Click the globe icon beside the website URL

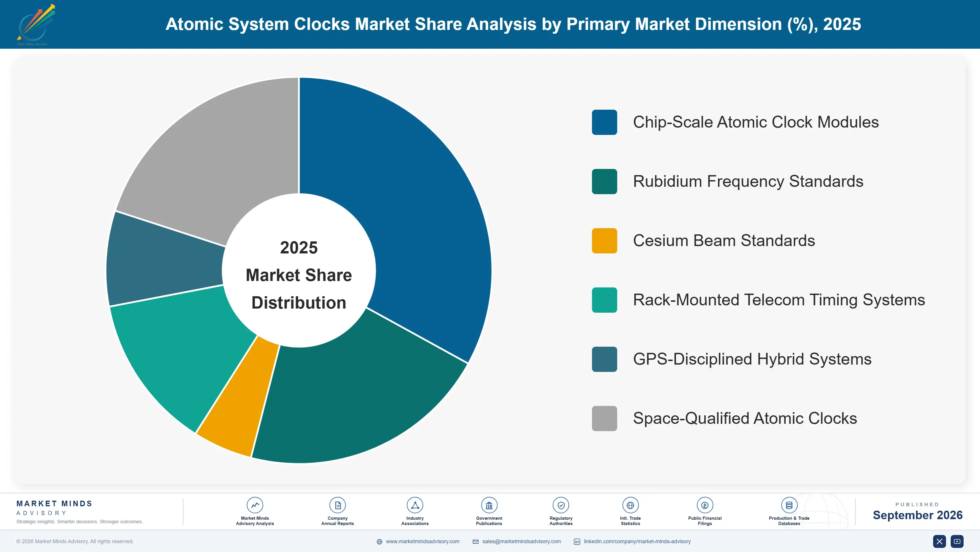pyautogui.click(x=379, y=542)
